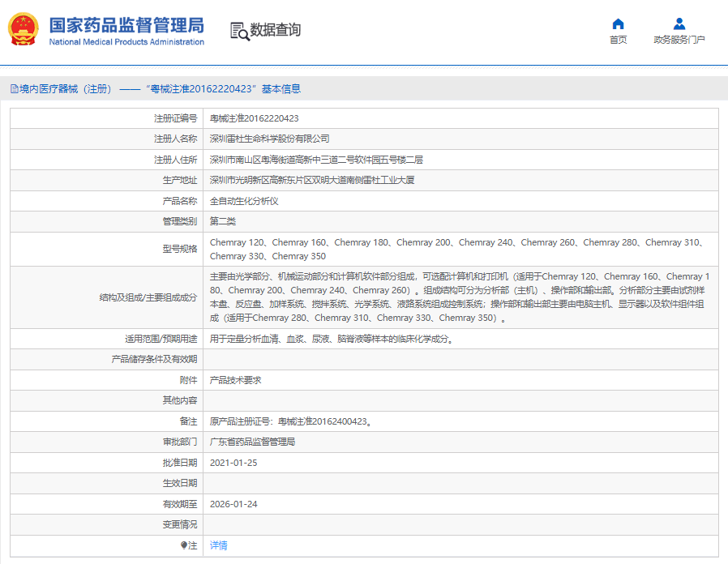The height and width of the screenshot is (564, 728).
Task: Open 政务服务门户 user icon
Action: click(x=679, y=23)
